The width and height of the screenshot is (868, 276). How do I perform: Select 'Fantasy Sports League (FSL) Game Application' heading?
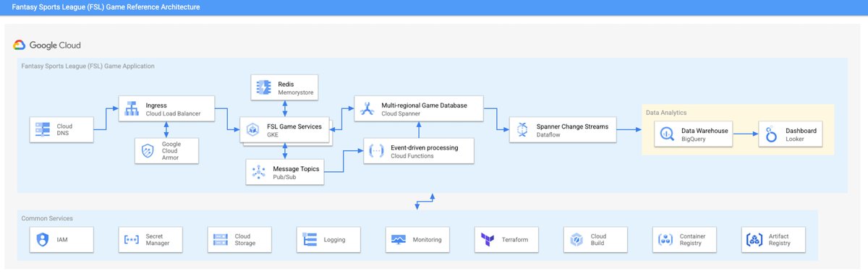[88, 66]
